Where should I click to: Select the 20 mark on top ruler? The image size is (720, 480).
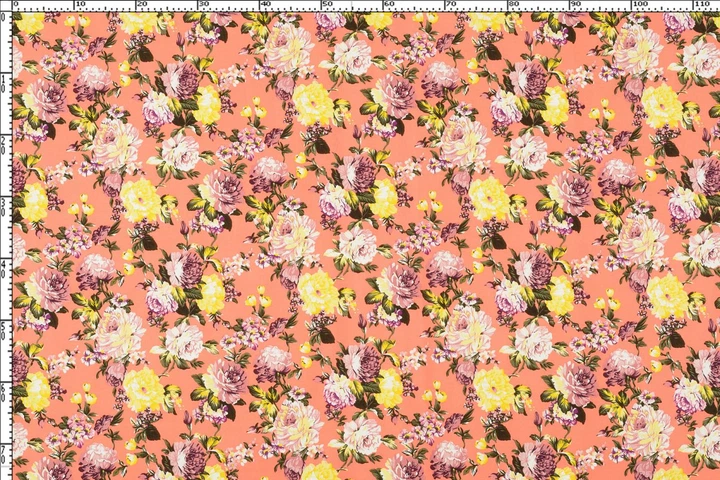pyautogui.click(x=142, y=4)
